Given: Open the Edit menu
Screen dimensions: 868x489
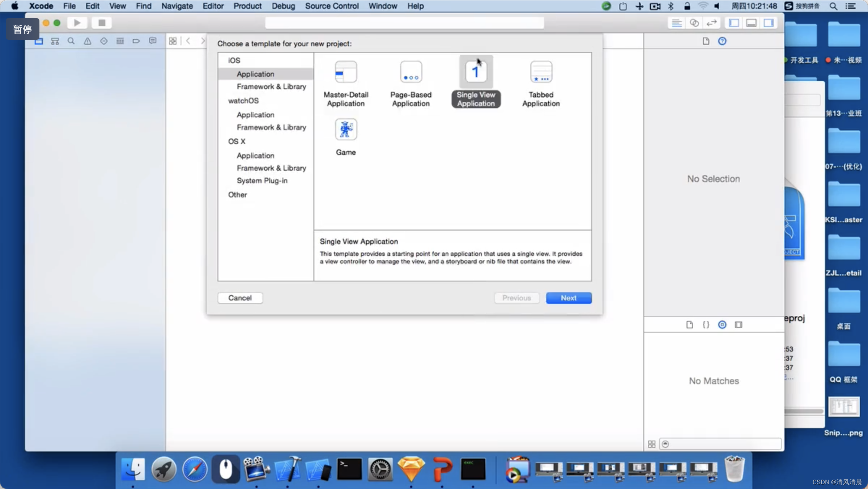Looking at the screenshot, I should tap(92, 6).
